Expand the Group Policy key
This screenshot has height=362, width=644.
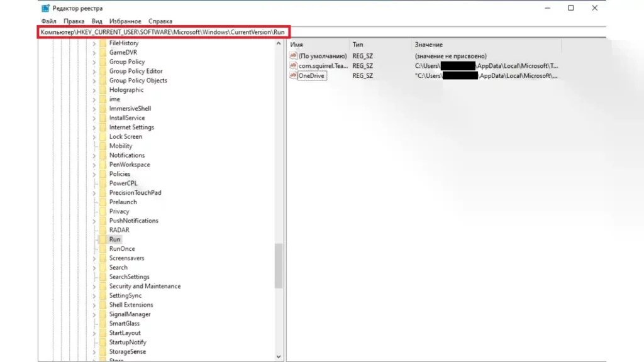[x=94, y=62]
